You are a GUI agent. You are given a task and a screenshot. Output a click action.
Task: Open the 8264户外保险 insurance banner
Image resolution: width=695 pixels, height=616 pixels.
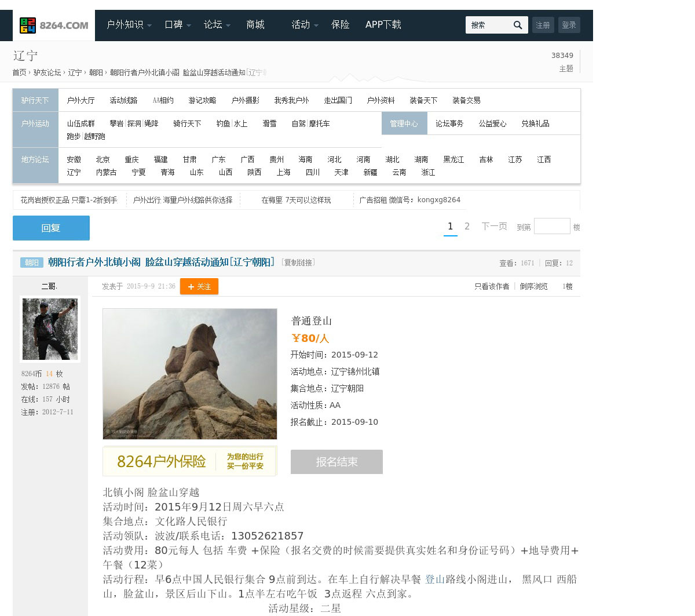[x=189, y=461]
